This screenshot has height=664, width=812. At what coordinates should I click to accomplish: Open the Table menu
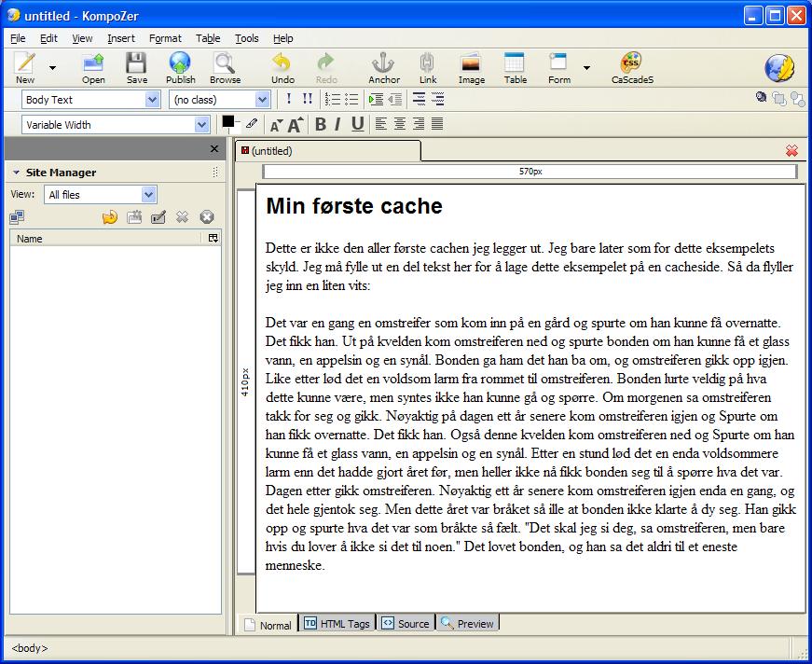(x=208, y=38)
